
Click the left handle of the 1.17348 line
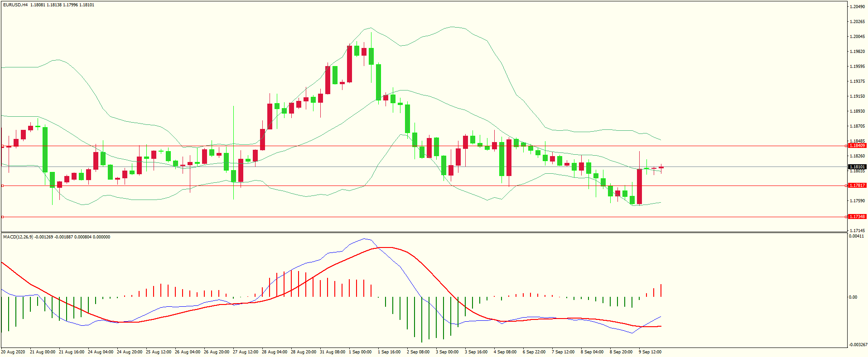[x=2, y=217]
